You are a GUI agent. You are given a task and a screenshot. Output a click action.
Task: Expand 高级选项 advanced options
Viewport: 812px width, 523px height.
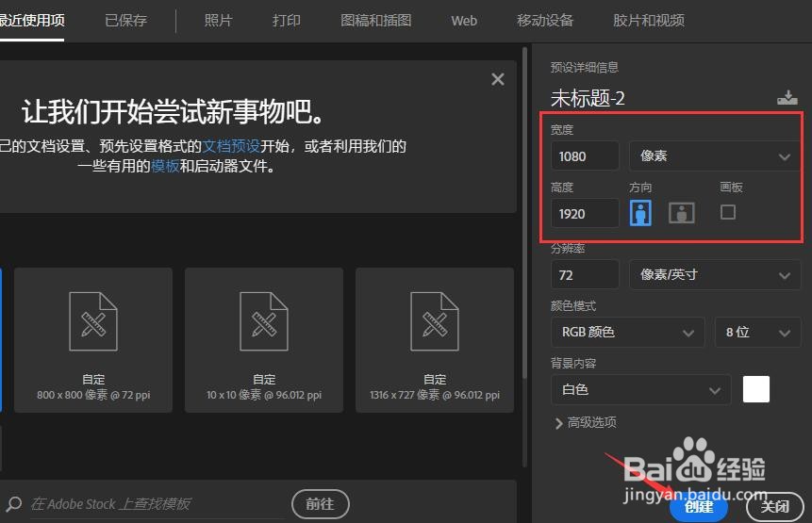[x=586, y=423]
